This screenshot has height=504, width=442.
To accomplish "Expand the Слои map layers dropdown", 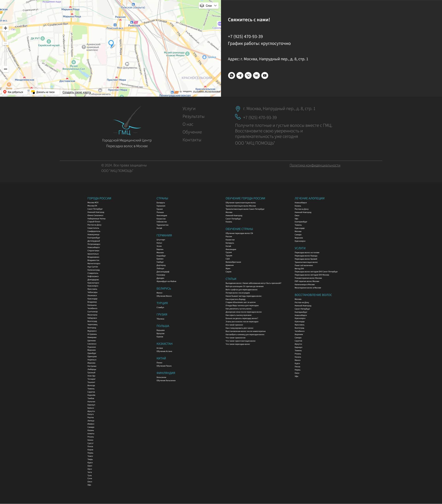I will point(208,6).
